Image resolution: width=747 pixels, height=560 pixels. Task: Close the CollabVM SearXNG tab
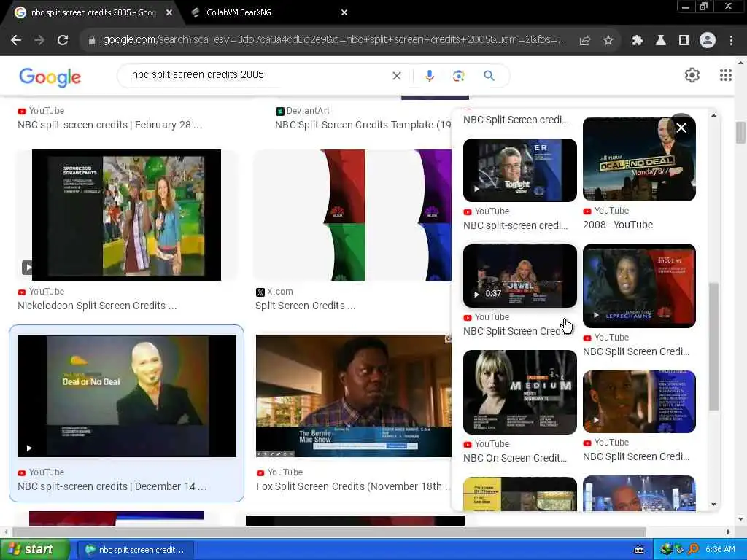[x=344, y=12]
